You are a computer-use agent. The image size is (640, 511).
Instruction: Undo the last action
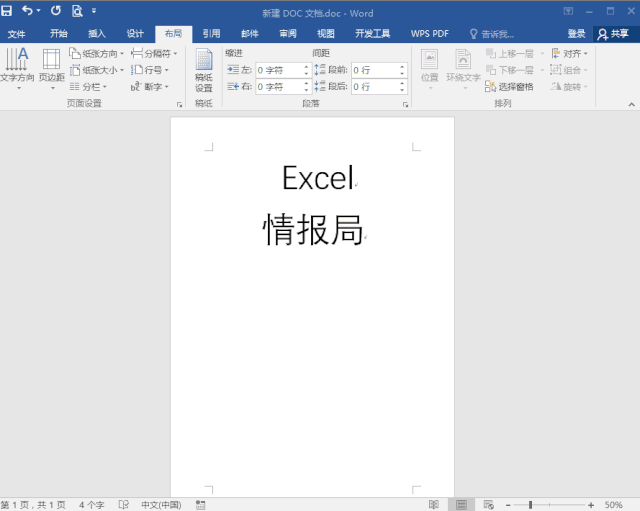tap(27, 11)
